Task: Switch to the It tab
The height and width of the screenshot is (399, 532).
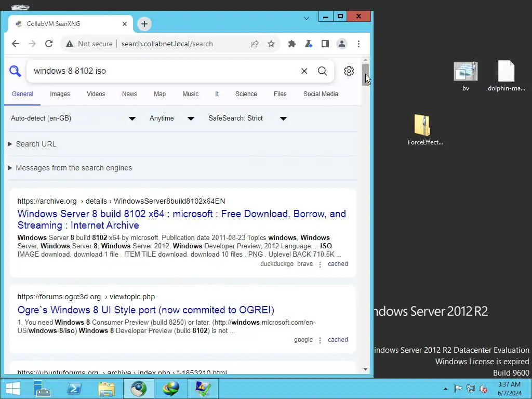Action: 217,94
